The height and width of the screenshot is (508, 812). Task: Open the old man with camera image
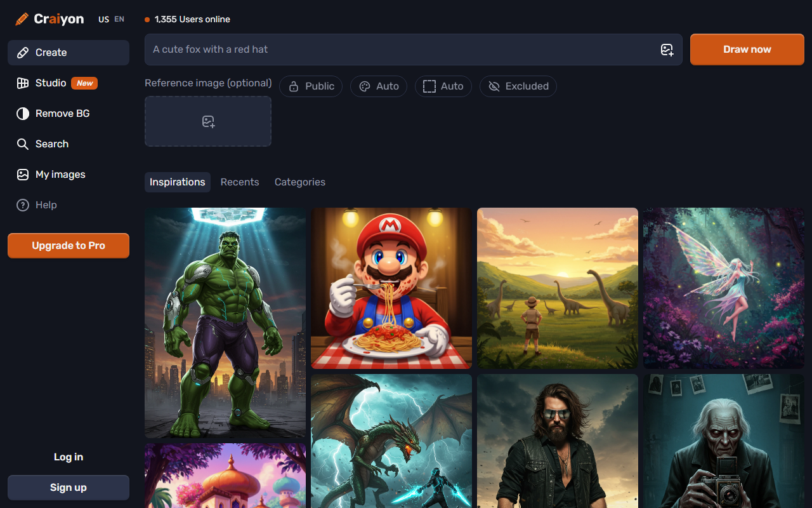click(x=724, y=441)
